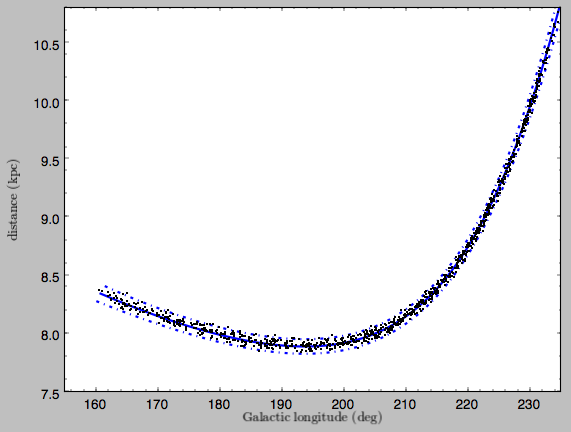Click the y-axis label "distance (kpc)"
Viewport: 571px width, 432px height.
point(12,200)
